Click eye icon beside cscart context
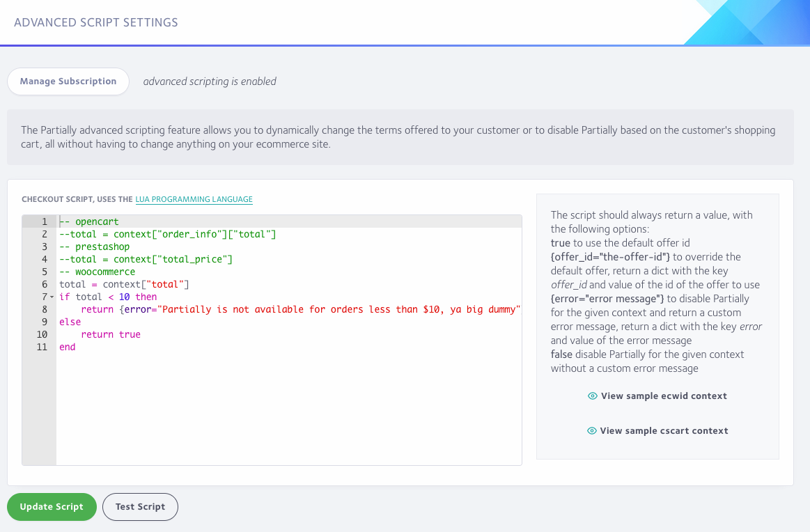The width and height of the screenshot is (810, 532). tap(592, 431)
